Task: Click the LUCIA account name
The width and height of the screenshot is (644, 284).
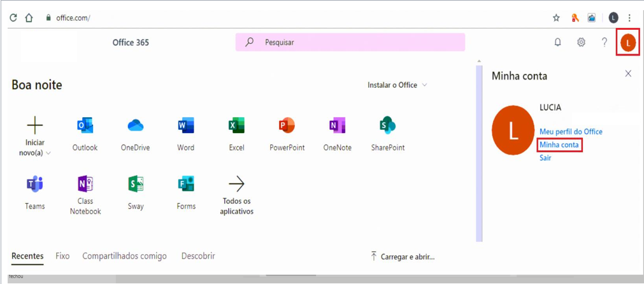Action: point(550,108)
